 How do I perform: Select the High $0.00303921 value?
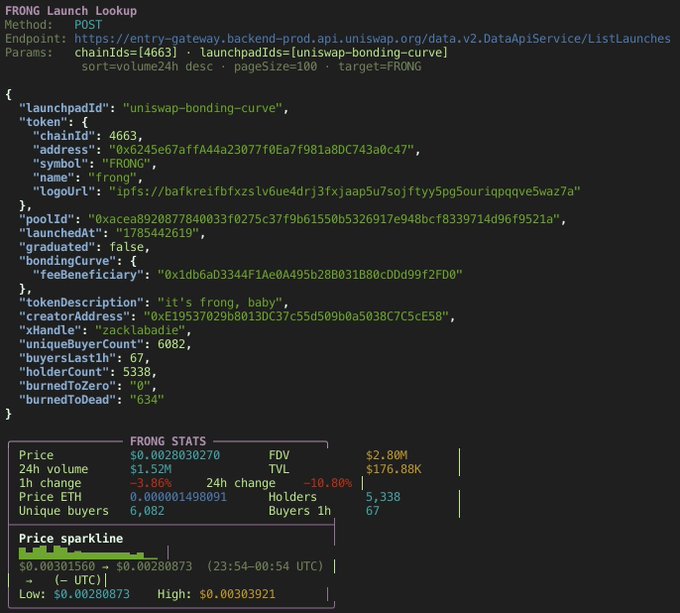coord(237,593)
